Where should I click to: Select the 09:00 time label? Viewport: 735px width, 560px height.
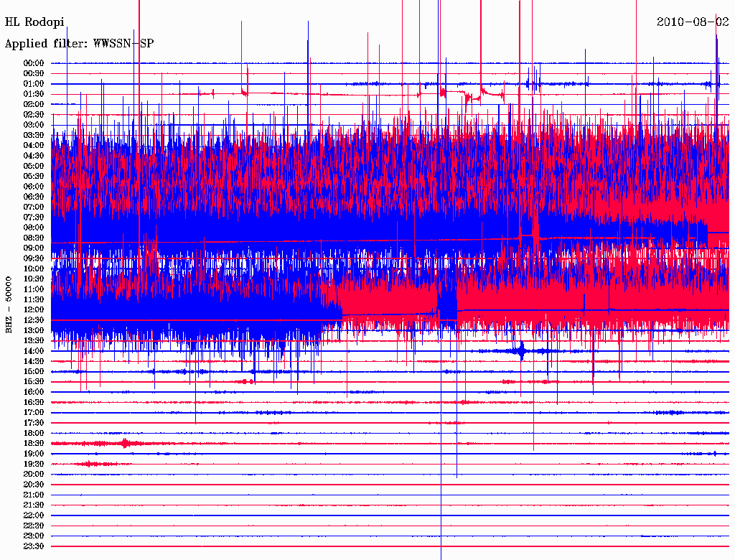point(34,248)
